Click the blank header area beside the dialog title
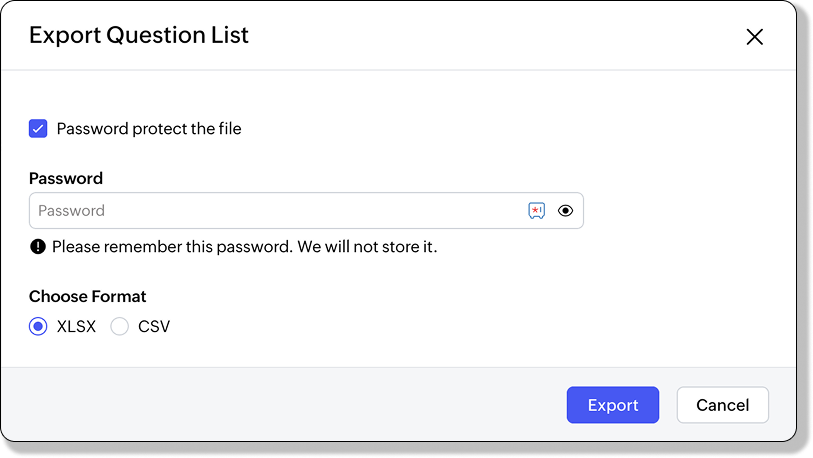813x458 pixels. pyautogui.click(x=480, y=36)
